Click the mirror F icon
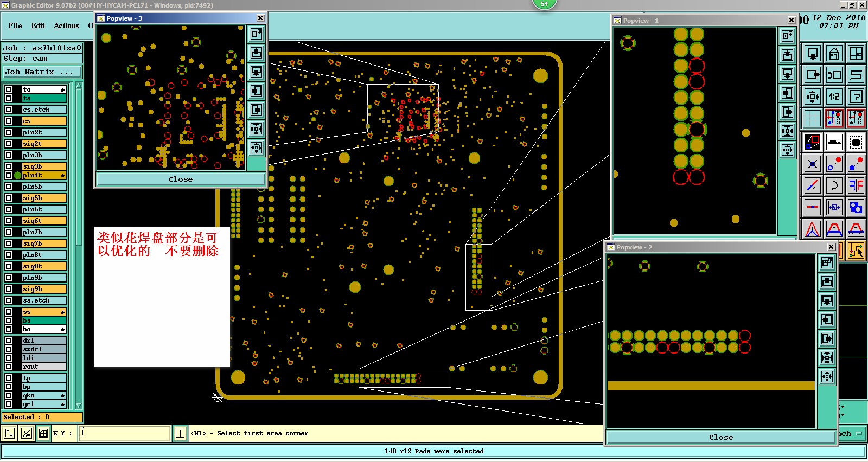The height and width of the screenshot is (462, 868). point(856,185)
